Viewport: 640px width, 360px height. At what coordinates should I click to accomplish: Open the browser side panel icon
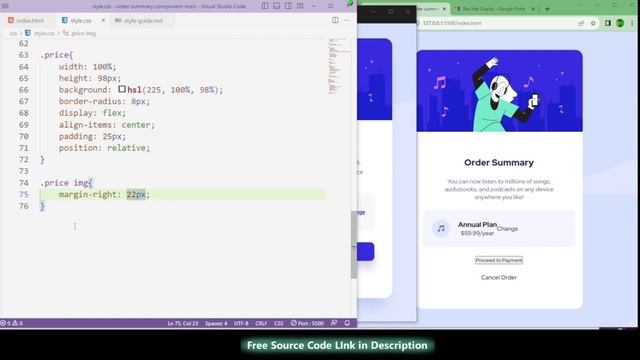(608, 23)
